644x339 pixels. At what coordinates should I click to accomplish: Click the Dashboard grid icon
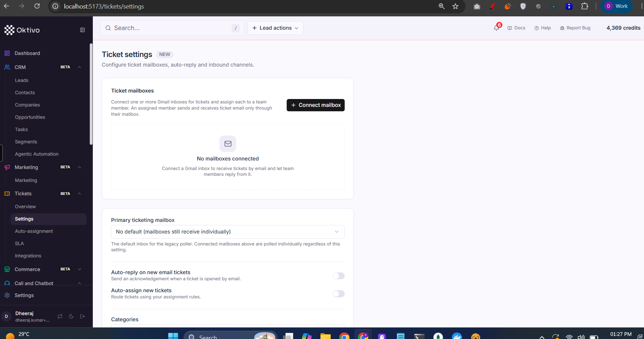click(x=7, y=53)
